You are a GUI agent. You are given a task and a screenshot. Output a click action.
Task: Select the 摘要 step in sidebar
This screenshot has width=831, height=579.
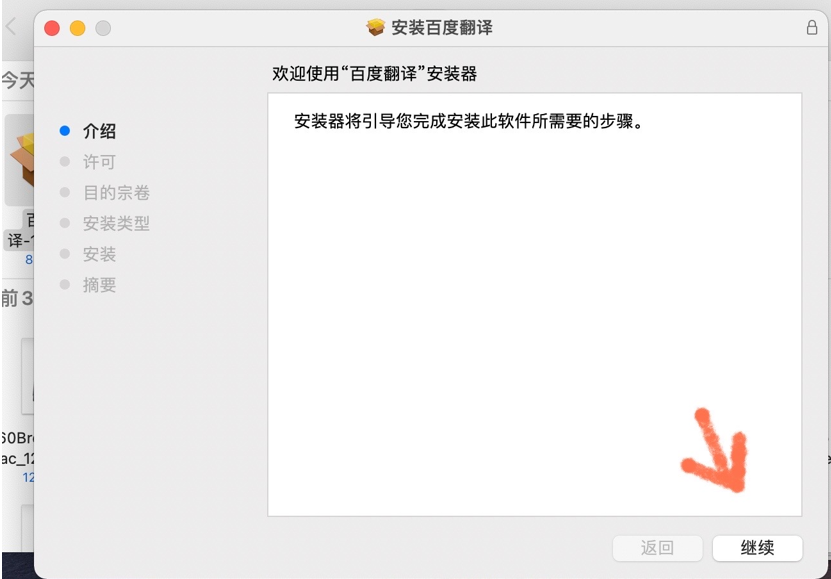click(x=99, y=284)
